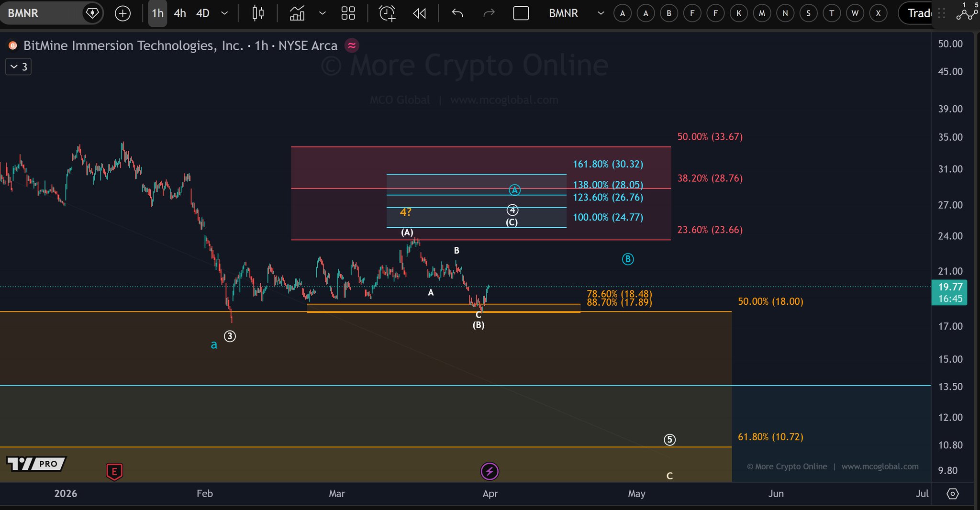
Task: Toggle the layout selection square box
Action: (x=521, y=13)
